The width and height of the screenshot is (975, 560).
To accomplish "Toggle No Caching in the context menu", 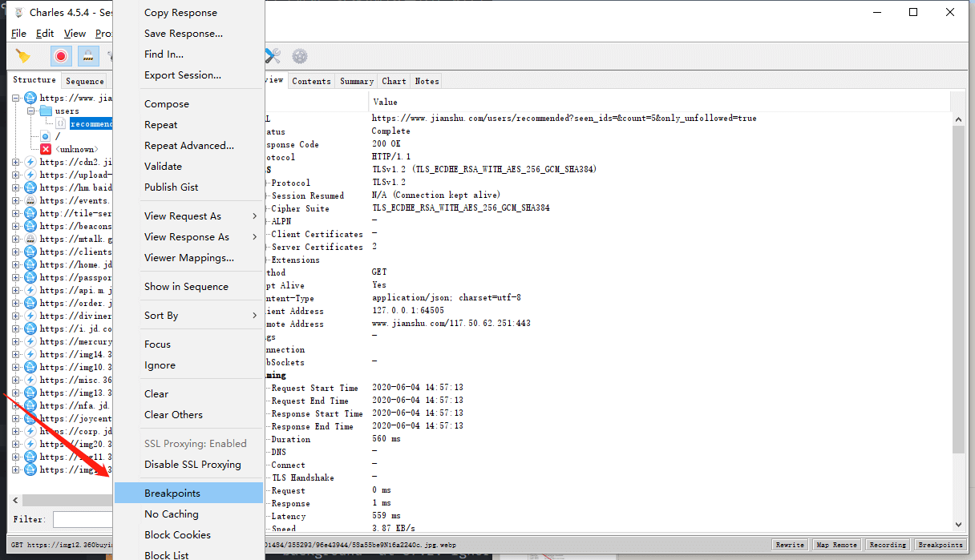I will point(188,514).
